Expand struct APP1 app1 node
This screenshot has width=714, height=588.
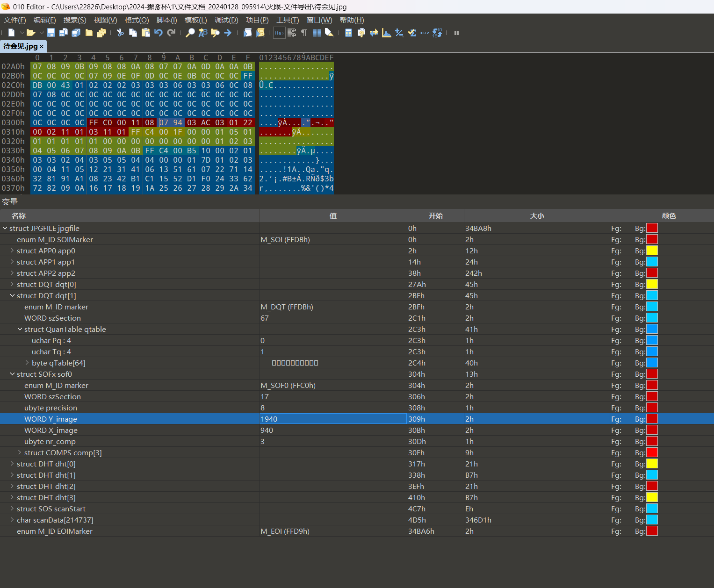[x=12, y=262]
